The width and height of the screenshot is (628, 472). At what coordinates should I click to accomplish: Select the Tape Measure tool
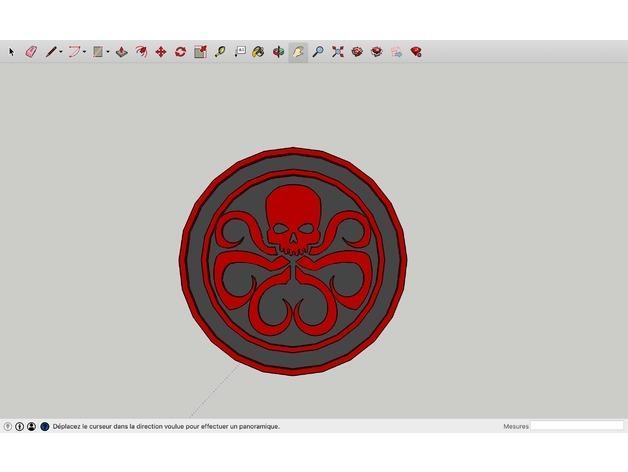220,52
